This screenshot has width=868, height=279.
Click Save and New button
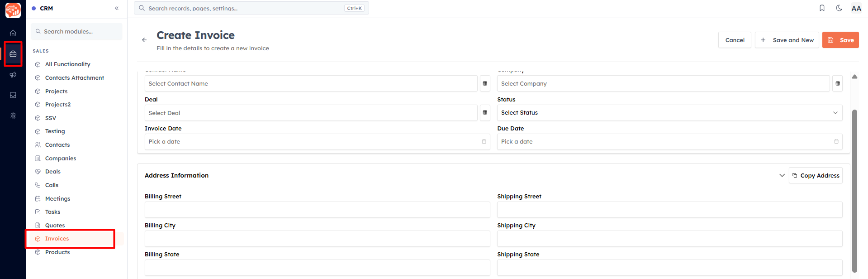click(787, 40)
